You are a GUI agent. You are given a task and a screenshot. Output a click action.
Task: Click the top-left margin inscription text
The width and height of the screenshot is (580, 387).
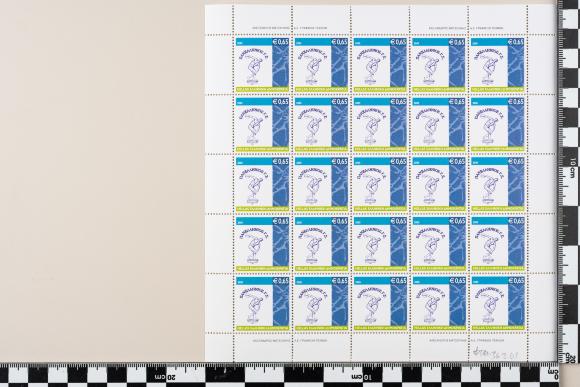290,28
